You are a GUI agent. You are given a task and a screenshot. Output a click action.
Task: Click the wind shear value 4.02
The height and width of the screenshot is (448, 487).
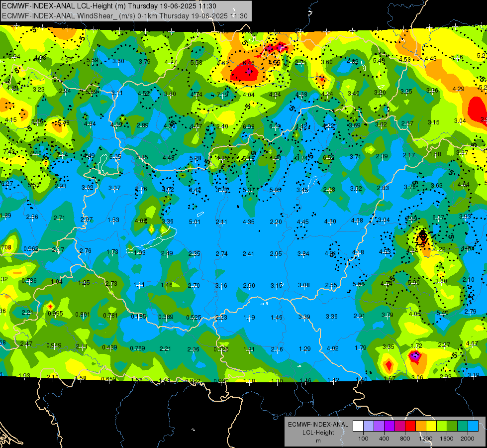point(332,348)
